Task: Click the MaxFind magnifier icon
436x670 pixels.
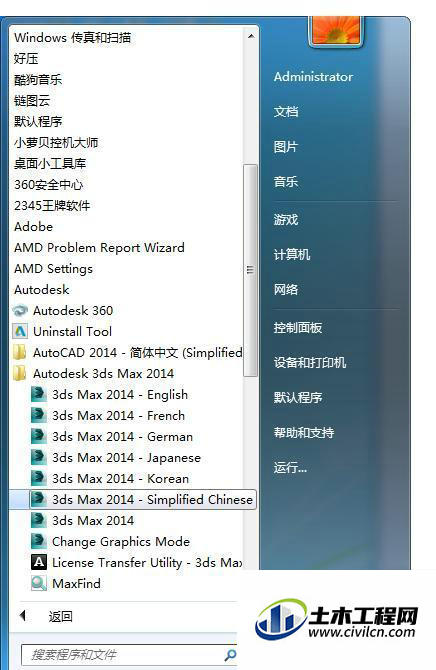Action: point(39,583)
